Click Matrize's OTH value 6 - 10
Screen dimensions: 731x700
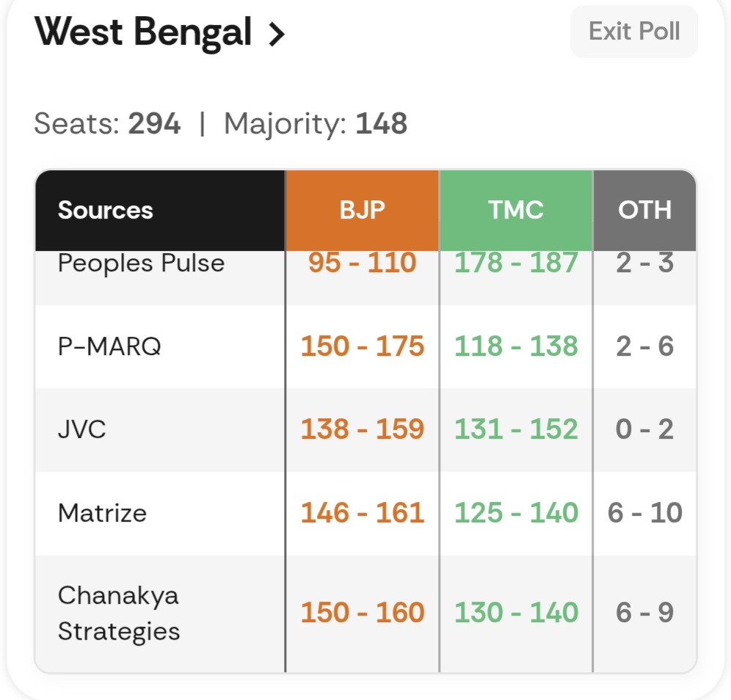[645, 513]
